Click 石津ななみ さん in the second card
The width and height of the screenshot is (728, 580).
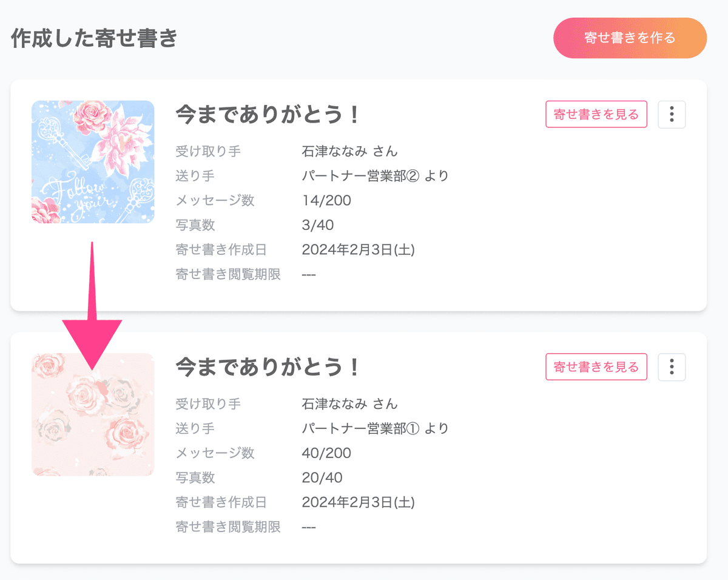coord(350,403)
